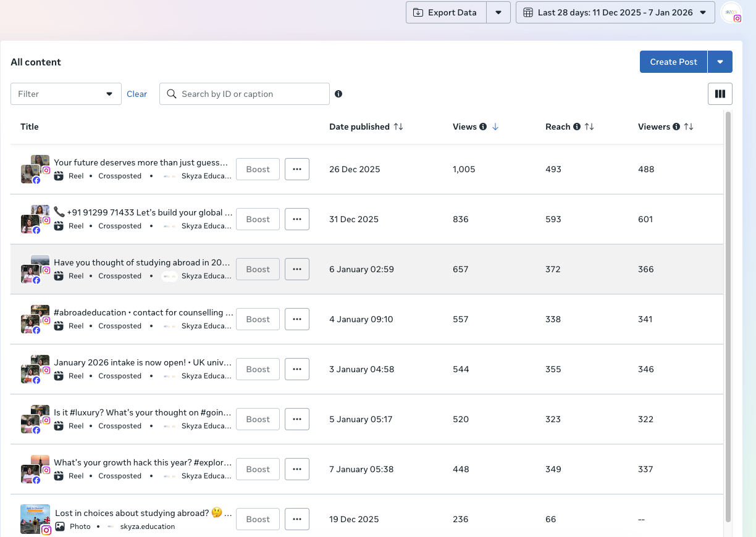
Task: Click the '6 January 02:59' date cell
Action: click(x=361, y=269)
